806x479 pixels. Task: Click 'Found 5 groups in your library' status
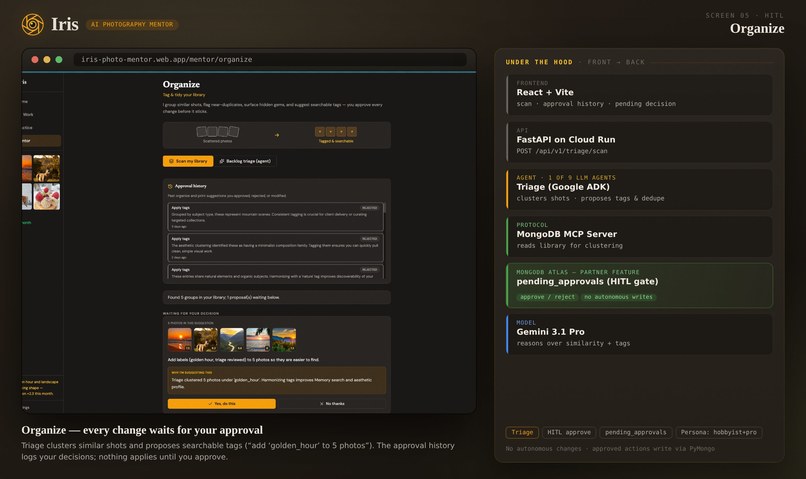[277, 298]
